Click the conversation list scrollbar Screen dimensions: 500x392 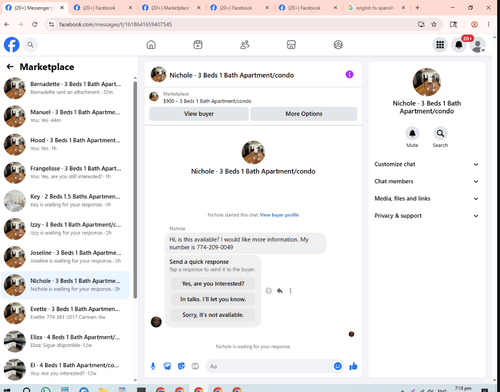point(135,190)
